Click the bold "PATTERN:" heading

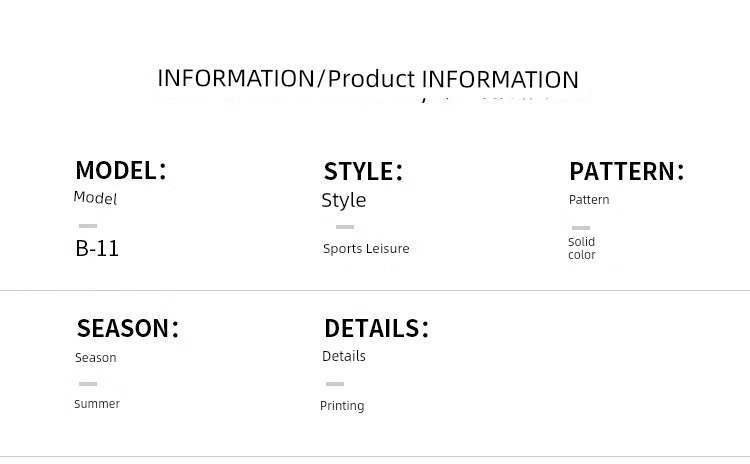pyautogui.click(x=626, y=171)
